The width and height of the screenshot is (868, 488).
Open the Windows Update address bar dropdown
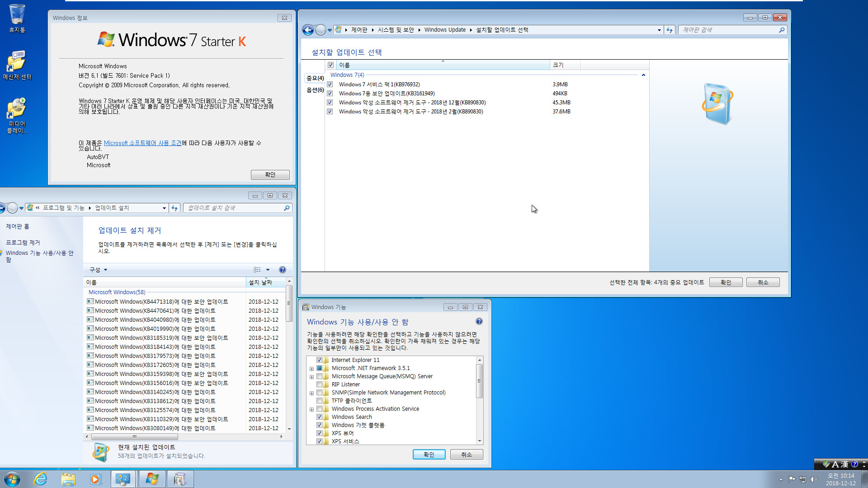(659, 30)
